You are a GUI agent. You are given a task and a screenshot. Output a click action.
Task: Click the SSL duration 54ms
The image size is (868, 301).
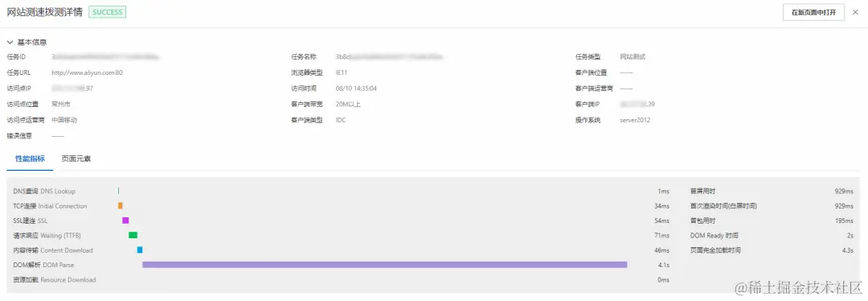(661, 221)
